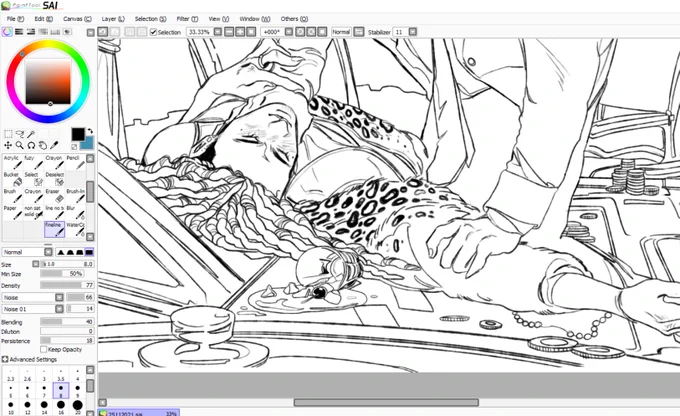Reset the canvas zoom view
This screenshot has height=416, width=680.
coord(251,32)
